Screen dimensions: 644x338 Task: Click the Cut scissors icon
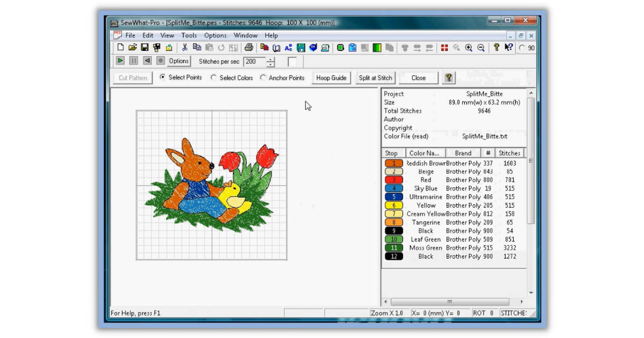184,48
